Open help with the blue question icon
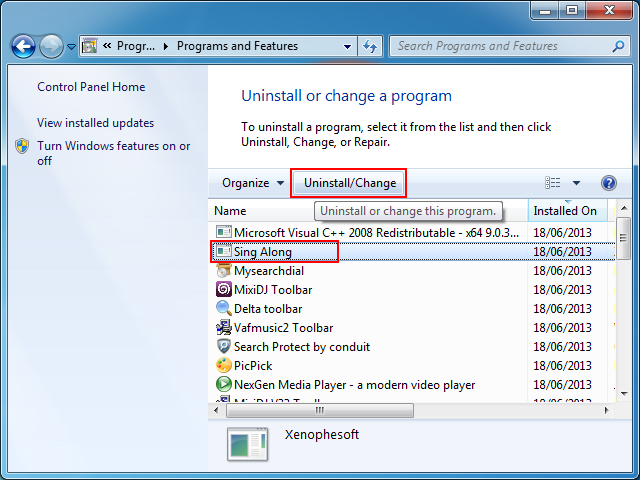Image resolution: width=640 pixels, height=480 pixels. [609, 183]
